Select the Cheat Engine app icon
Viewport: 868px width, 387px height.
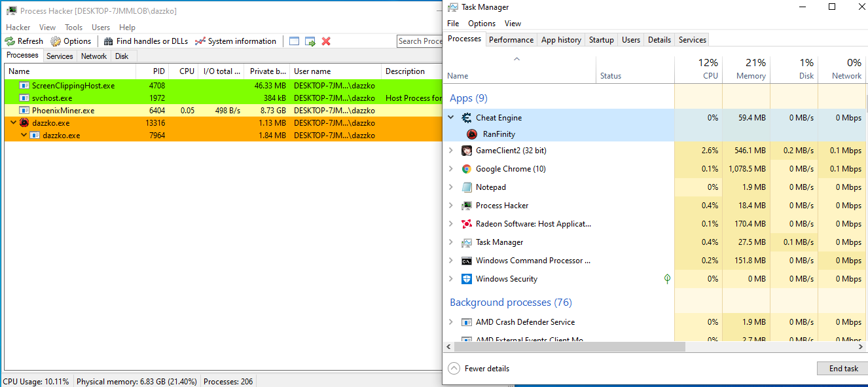[467, 118]
